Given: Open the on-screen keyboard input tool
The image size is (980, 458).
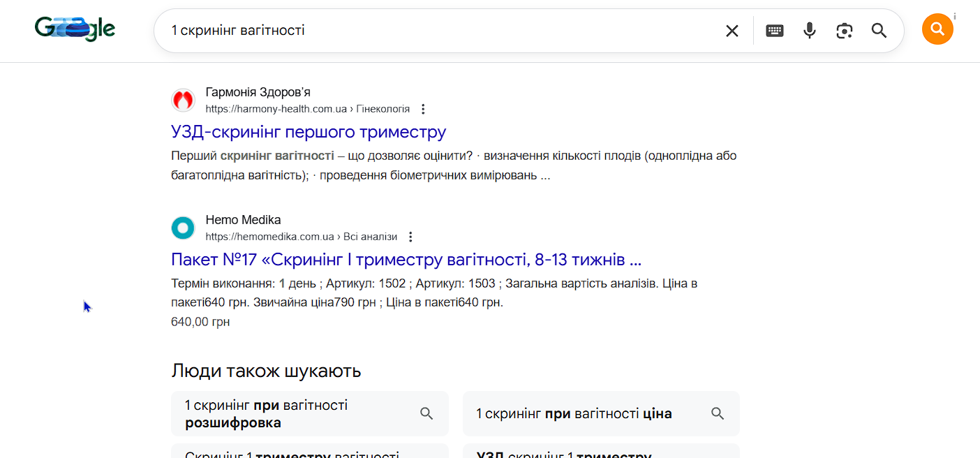Looking at the screenshot, I should (x=775, y=31).
